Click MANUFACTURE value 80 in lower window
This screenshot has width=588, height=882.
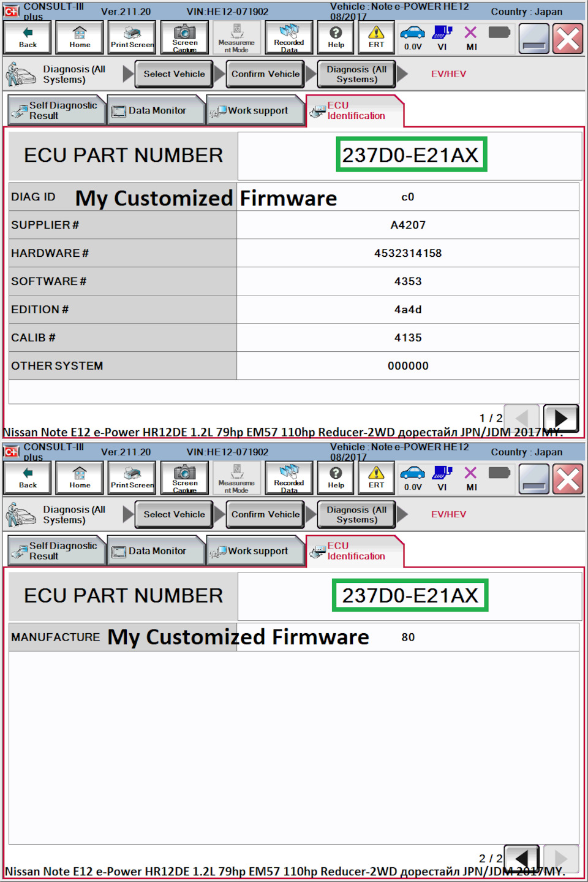[x=408, y=637]
